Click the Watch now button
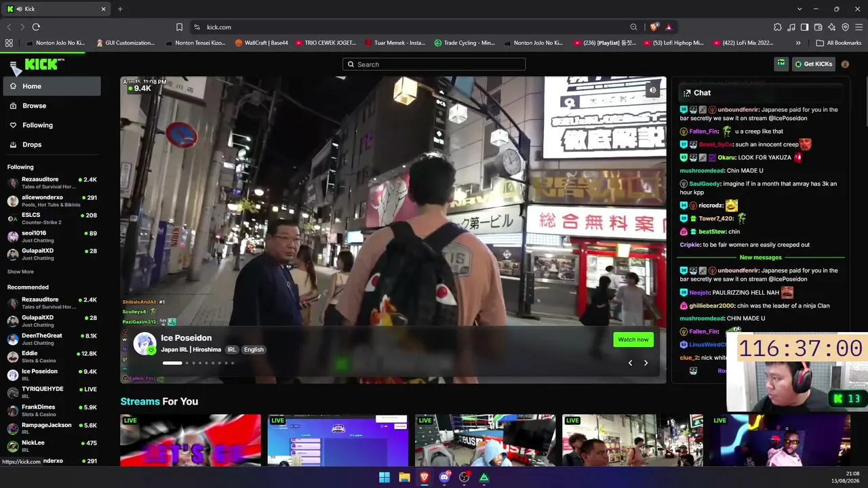Viewport: 868px width, 488px height. point(633,340)
